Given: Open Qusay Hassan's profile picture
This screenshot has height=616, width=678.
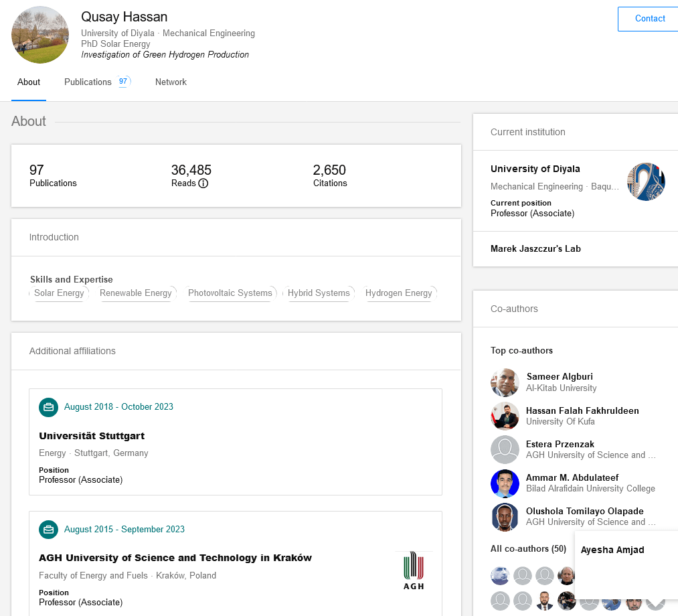Looking at the screenshot, I should coord(40,35).
